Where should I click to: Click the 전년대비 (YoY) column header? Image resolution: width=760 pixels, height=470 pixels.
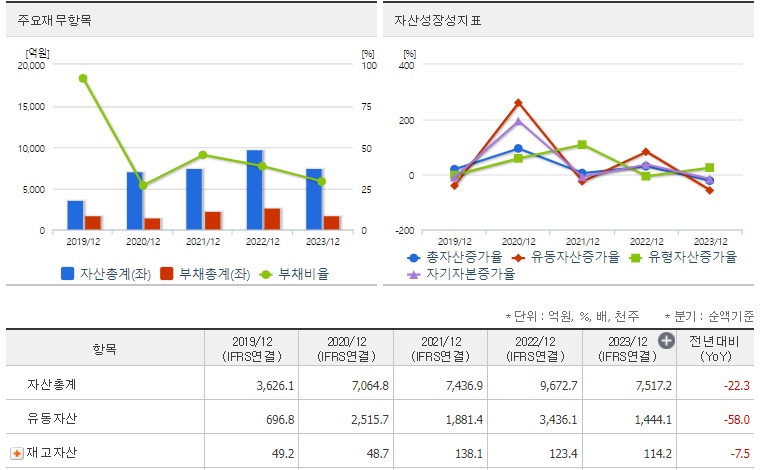(714, 349)
